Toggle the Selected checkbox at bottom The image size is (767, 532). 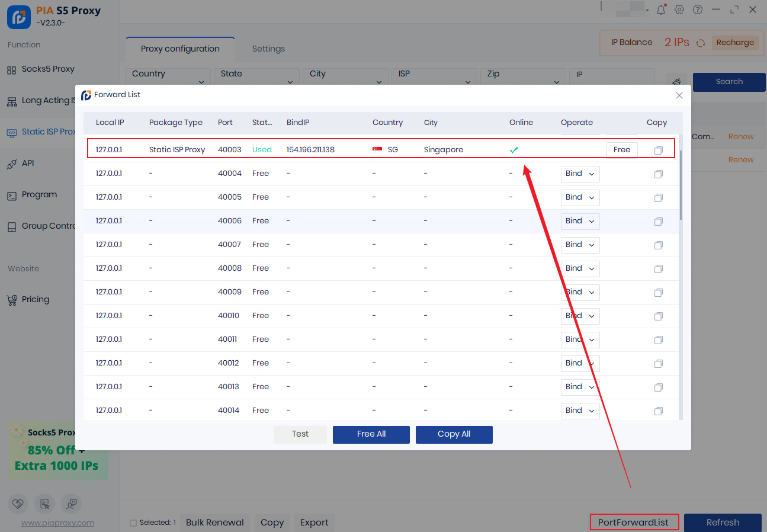point(133,523)
